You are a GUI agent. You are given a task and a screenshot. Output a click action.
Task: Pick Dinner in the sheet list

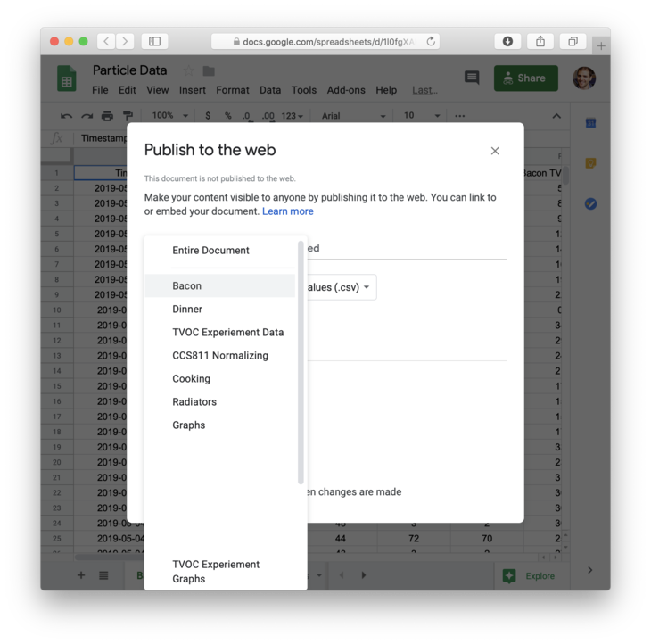(187, 310)
